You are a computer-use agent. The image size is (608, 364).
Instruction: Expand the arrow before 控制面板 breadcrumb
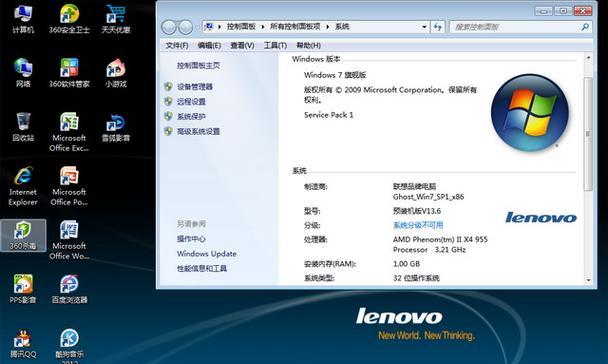pos(219,26)
